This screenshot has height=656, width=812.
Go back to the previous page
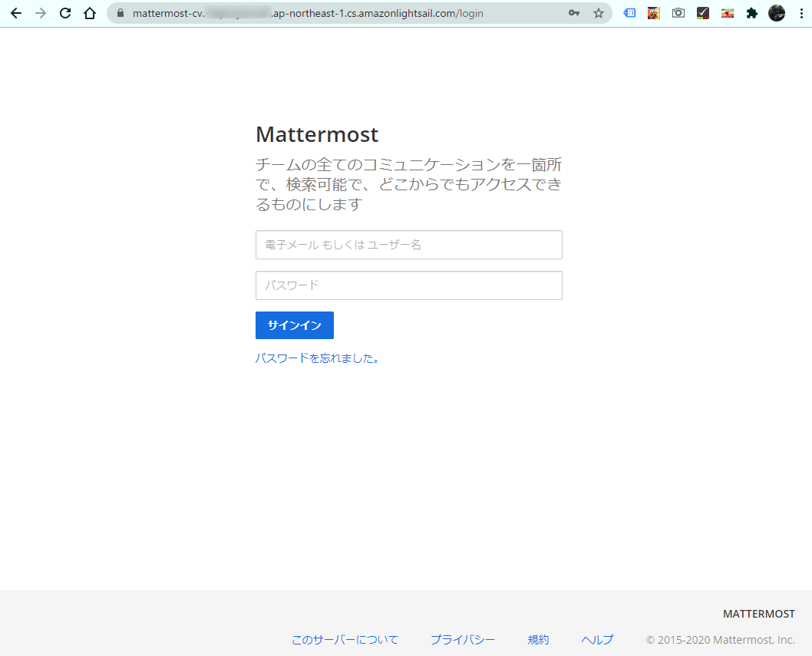[16, 13]
